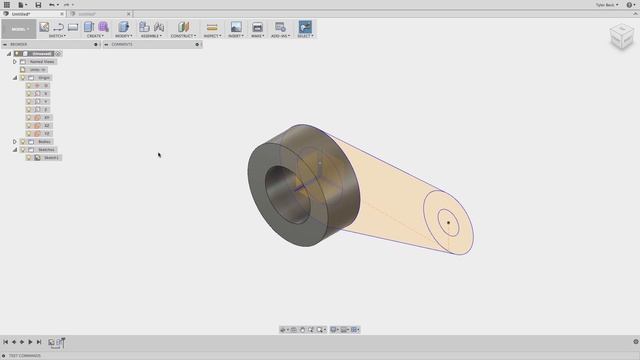Click the New Component icon

tap(144, 27)
